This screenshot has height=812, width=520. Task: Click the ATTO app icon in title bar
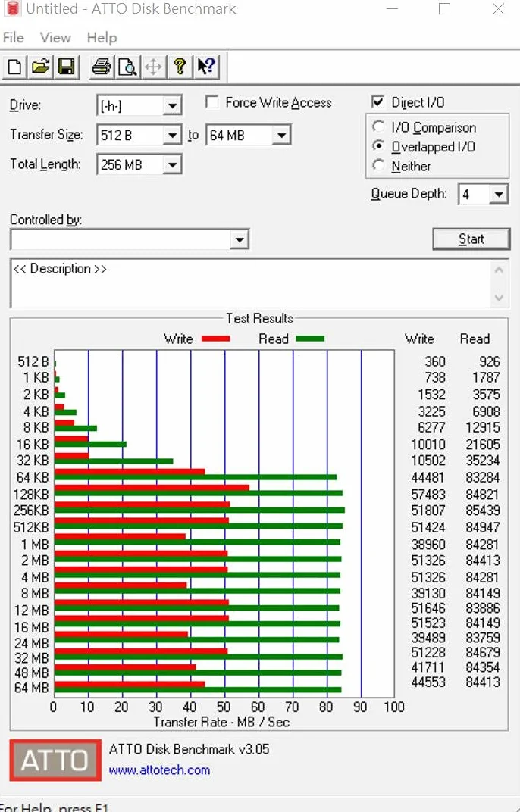pos(12,8)
